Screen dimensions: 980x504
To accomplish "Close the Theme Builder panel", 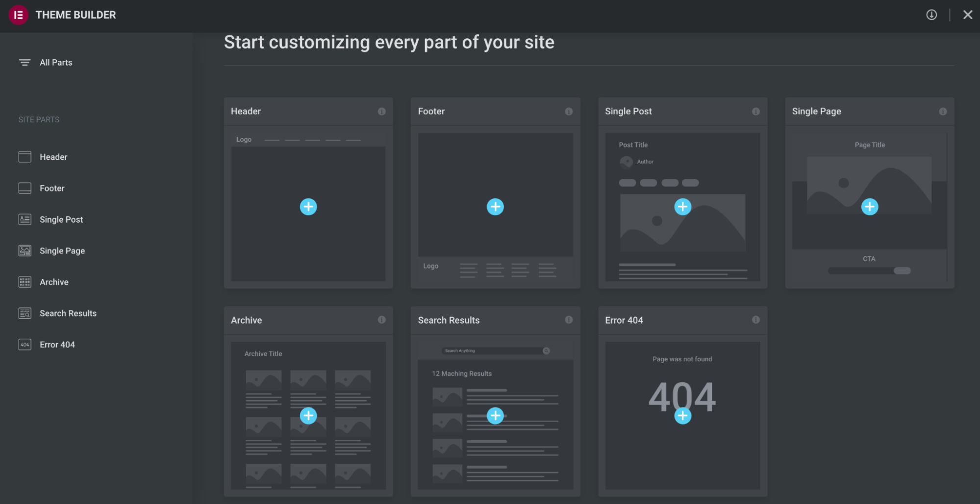I will point(967,15).
